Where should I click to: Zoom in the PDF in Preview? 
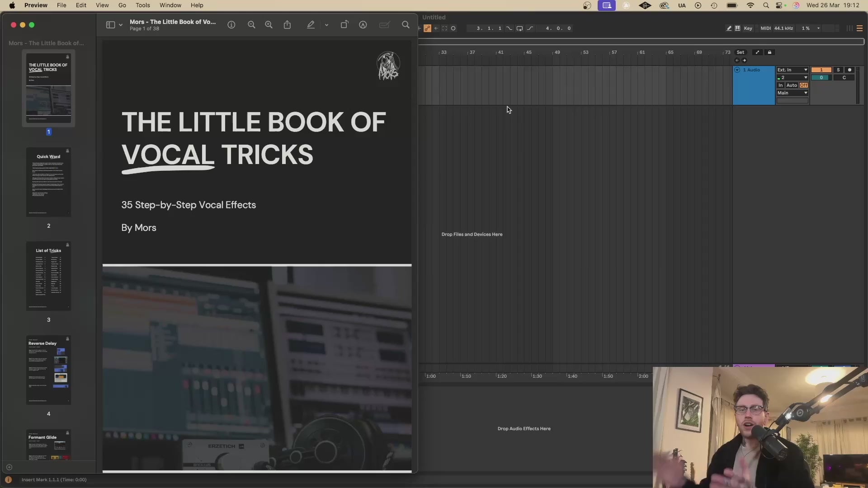pyautogui.click(x=269, y=25)
